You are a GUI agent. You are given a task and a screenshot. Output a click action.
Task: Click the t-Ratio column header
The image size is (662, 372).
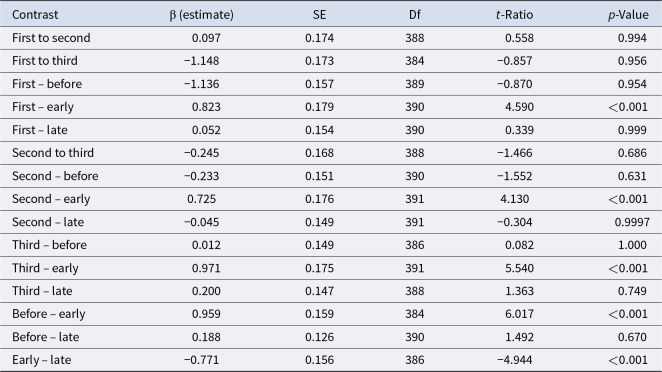tap(514, 15)
